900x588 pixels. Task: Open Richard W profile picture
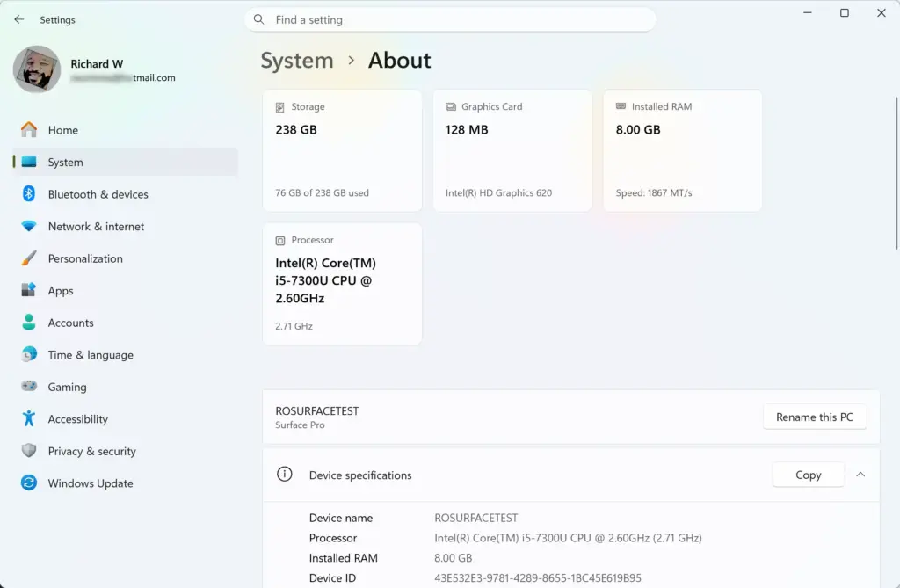click(37, 69)
